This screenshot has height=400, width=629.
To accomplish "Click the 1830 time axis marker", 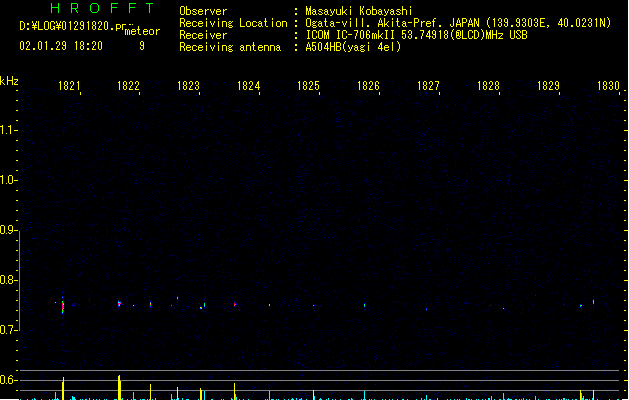I will click(x=608, y=86).
